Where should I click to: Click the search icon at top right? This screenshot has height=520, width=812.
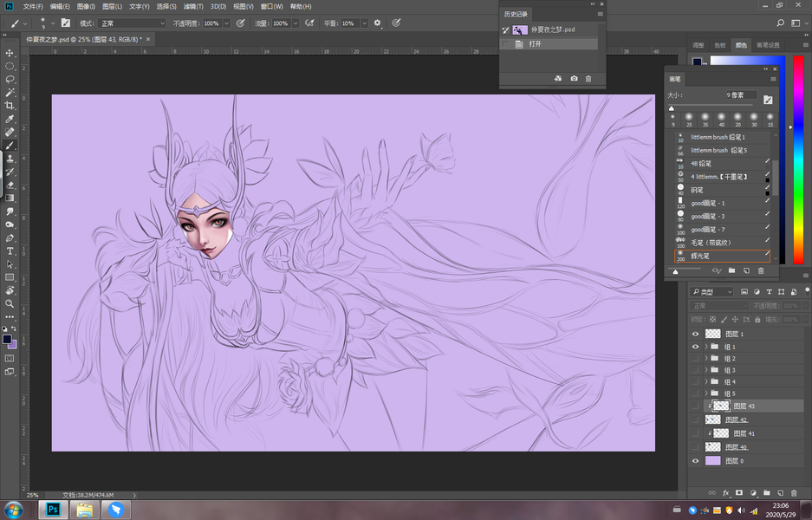click(781, 23)
